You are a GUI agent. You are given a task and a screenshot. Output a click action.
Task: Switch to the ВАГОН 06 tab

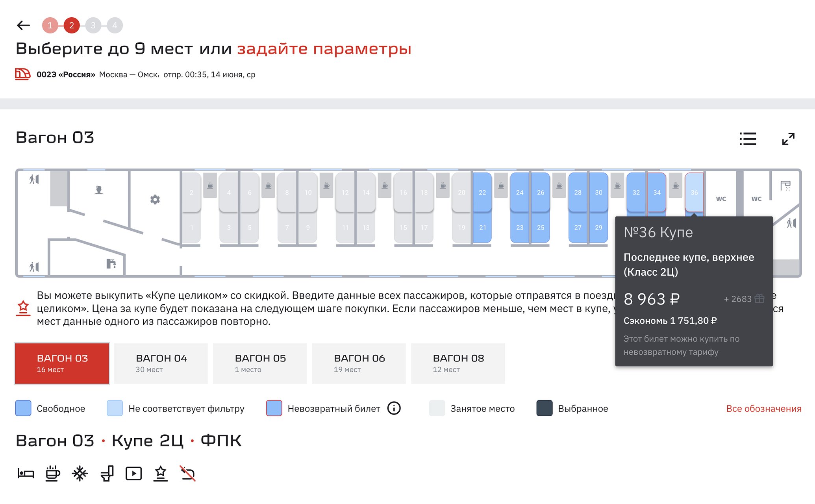coord(359,363)
